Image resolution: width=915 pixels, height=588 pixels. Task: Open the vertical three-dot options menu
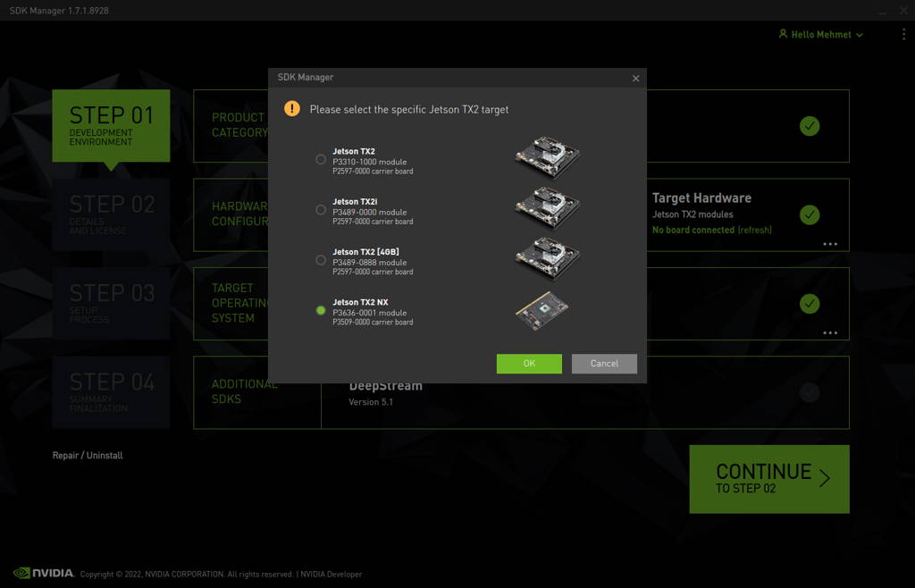pos(903,35)
